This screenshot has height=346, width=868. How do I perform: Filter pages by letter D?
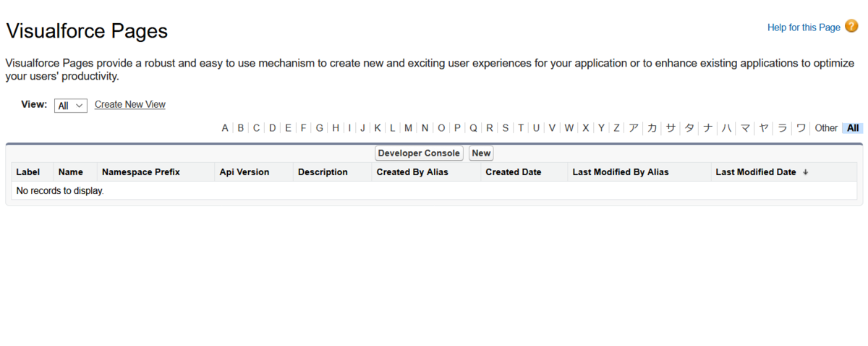[x=272, y=128]
